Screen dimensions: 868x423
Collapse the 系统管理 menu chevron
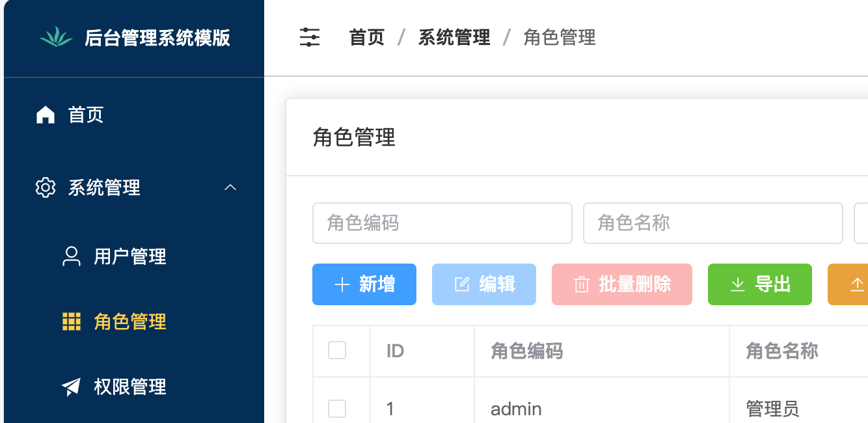[x=230, y=188]
